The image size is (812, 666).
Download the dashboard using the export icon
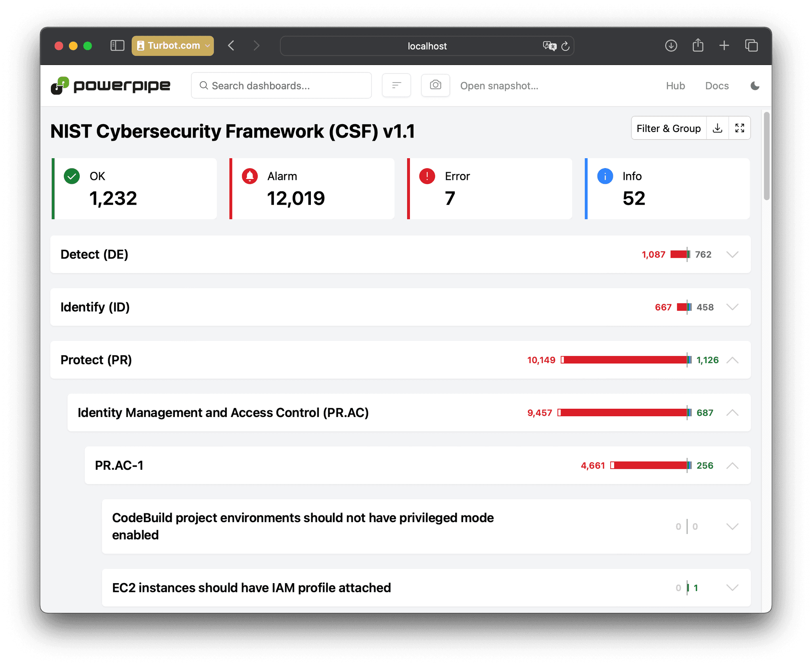718,128
